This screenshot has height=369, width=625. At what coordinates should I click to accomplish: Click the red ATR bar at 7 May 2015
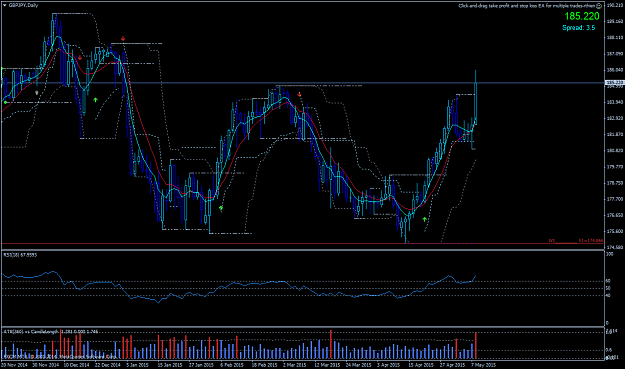click(x=476, y=345)
